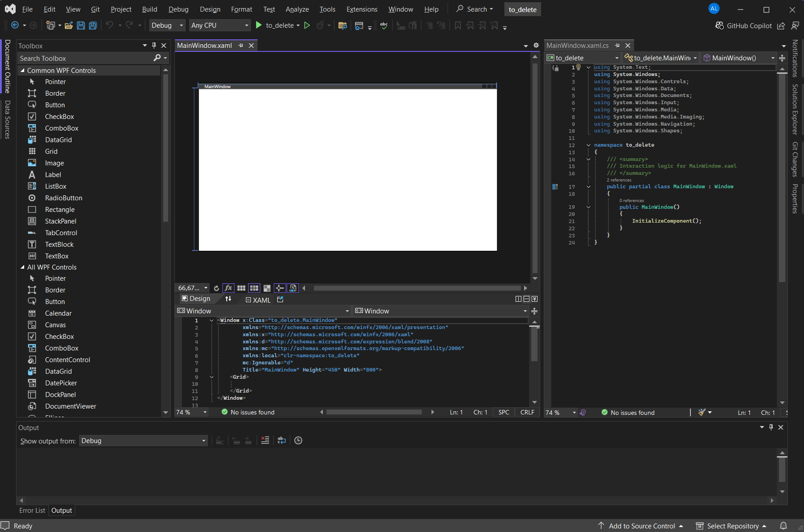Clear all text in Output window

coord(265,440)
